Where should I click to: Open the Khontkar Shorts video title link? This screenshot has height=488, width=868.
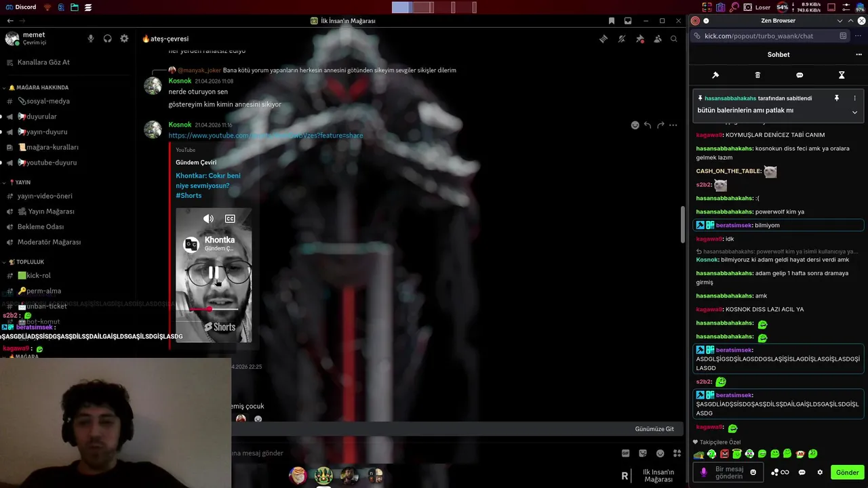[208, 185]
